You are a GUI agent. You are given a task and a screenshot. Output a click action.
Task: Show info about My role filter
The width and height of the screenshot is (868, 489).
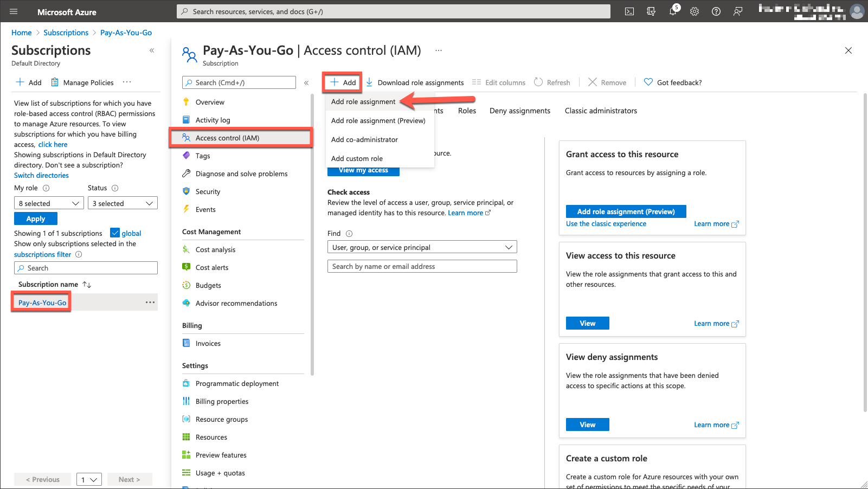46,188
